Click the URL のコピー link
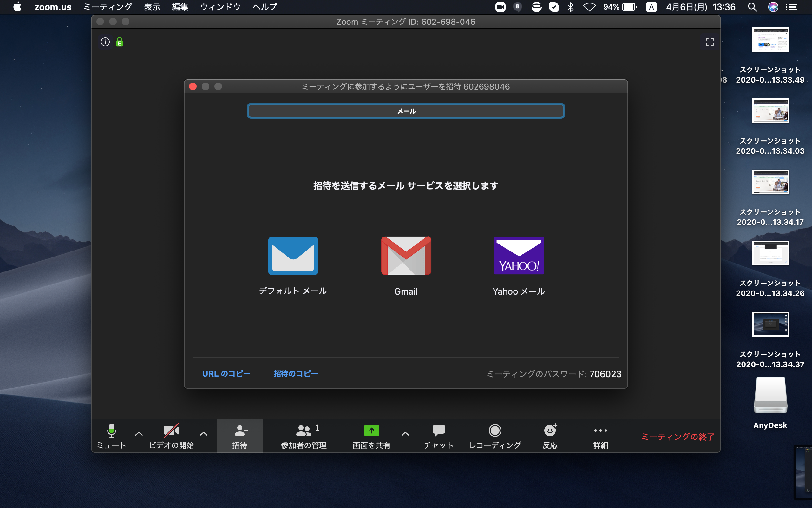Image resolution: width=812 pixels, height=508 pixels. pos(226,374)
